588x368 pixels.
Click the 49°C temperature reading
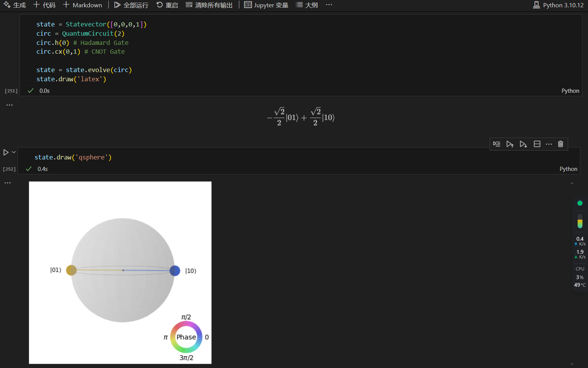(x=580, y=285)
